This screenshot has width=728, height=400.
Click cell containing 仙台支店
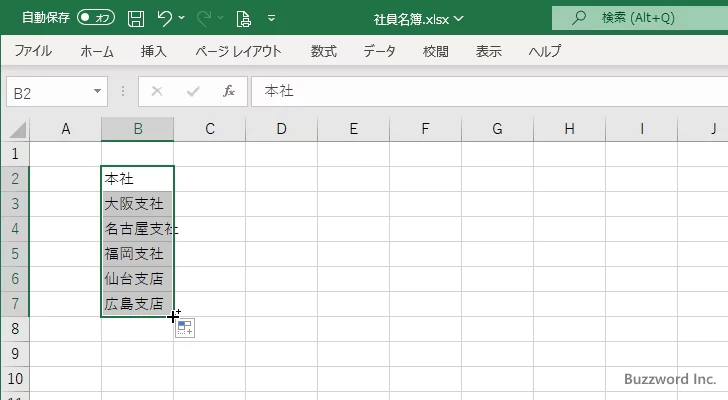tap(138, 279)
